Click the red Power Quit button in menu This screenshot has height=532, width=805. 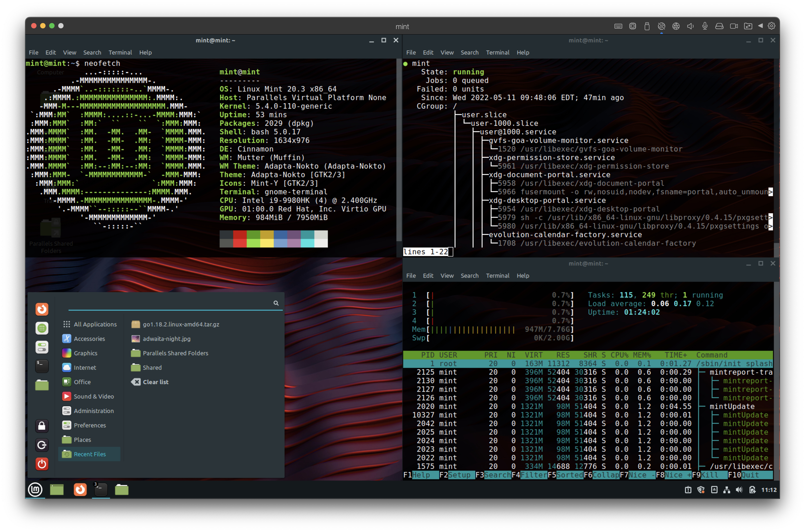pos(42,464)
